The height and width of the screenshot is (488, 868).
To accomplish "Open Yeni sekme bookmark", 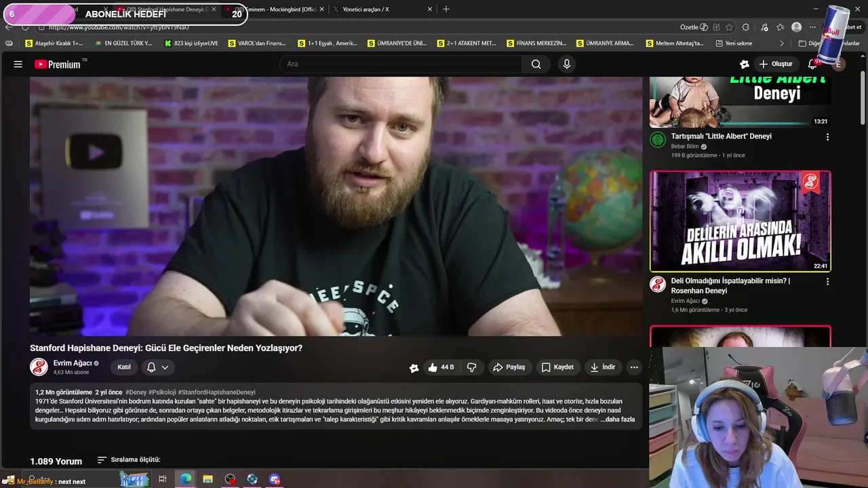I will pos(734,43).
